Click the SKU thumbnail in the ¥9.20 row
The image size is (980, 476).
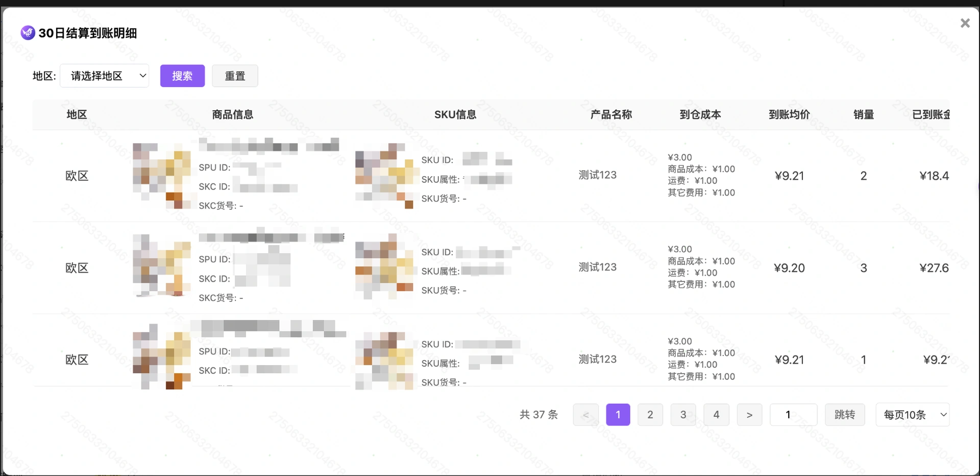(x=384, y=267)
